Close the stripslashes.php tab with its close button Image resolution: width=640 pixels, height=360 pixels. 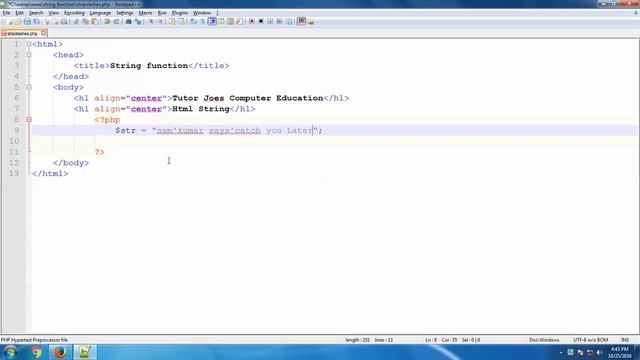coord(43,33)
